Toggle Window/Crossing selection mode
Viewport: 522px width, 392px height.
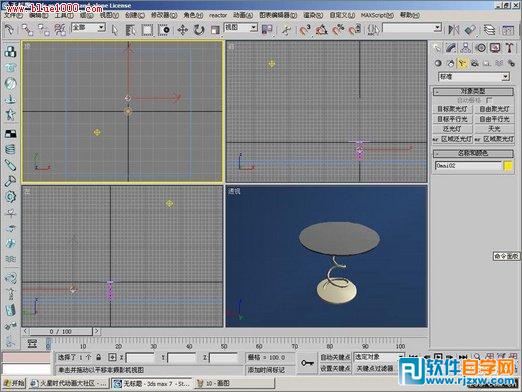[x=164, y=30]
